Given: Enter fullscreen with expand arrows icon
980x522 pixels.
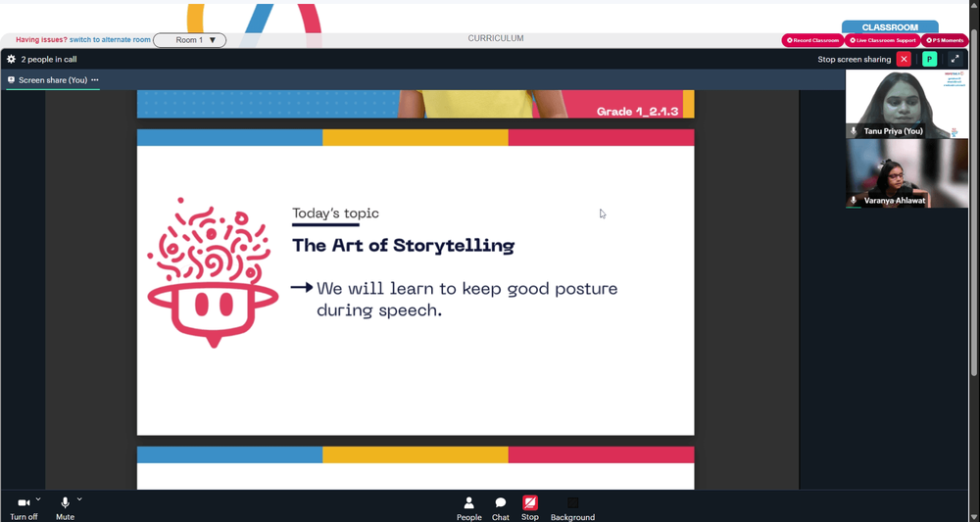Looking at the screenshot, I should (955, 60).
